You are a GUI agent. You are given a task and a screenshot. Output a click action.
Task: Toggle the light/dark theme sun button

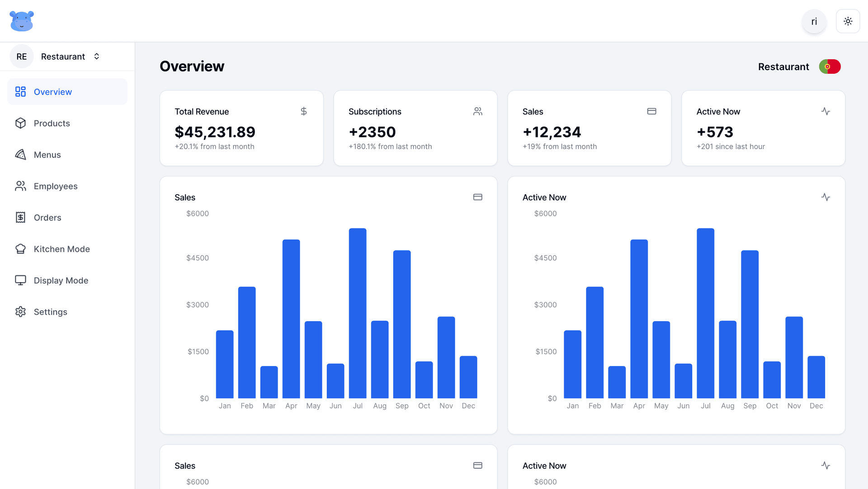pos(848,21)
